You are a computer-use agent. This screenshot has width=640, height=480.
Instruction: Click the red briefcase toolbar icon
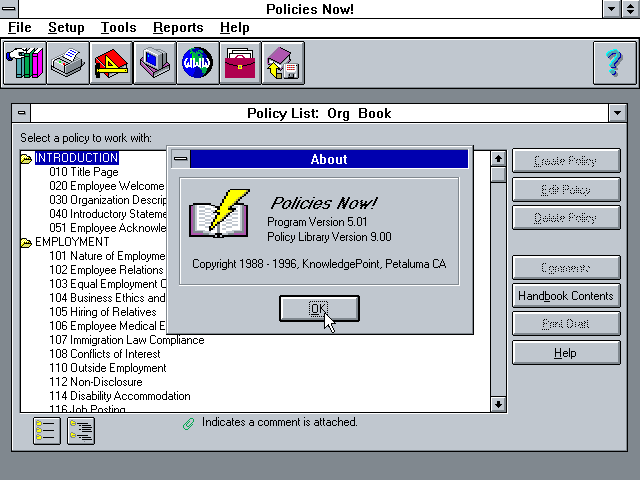point(240,63)
